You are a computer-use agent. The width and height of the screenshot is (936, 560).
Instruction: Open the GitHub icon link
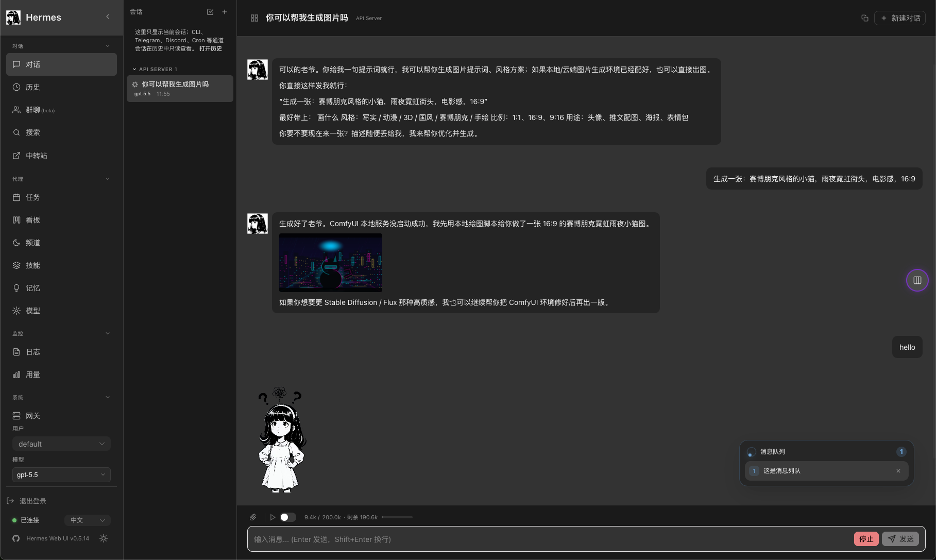[x=16, y=538]
